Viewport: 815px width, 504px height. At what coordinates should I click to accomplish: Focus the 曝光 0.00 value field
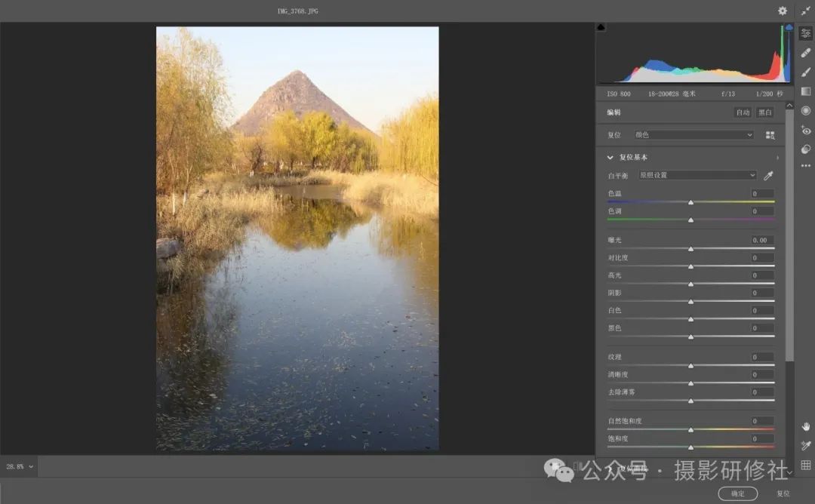762,241
